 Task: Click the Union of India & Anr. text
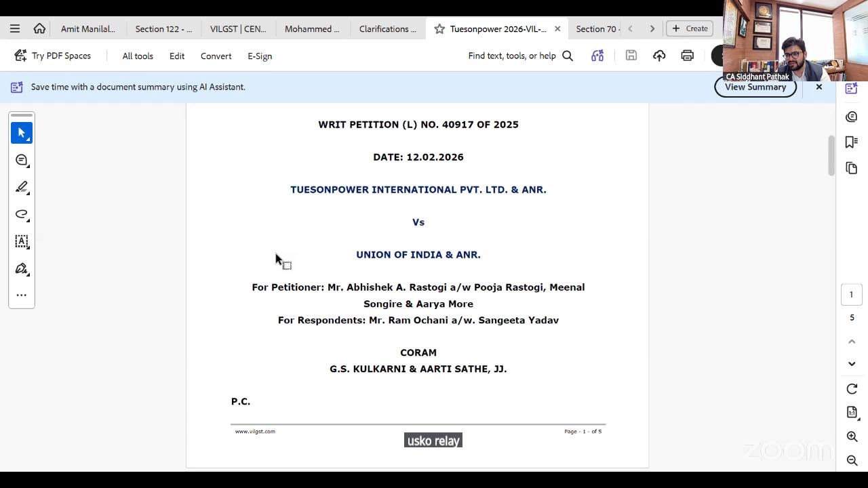[418, 255]
